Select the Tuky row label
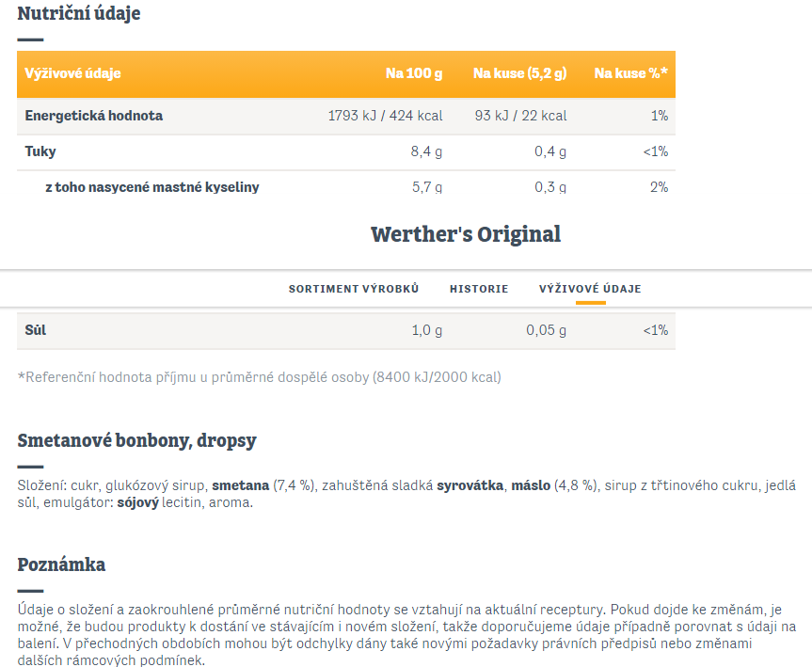 [x=40, y=151]
